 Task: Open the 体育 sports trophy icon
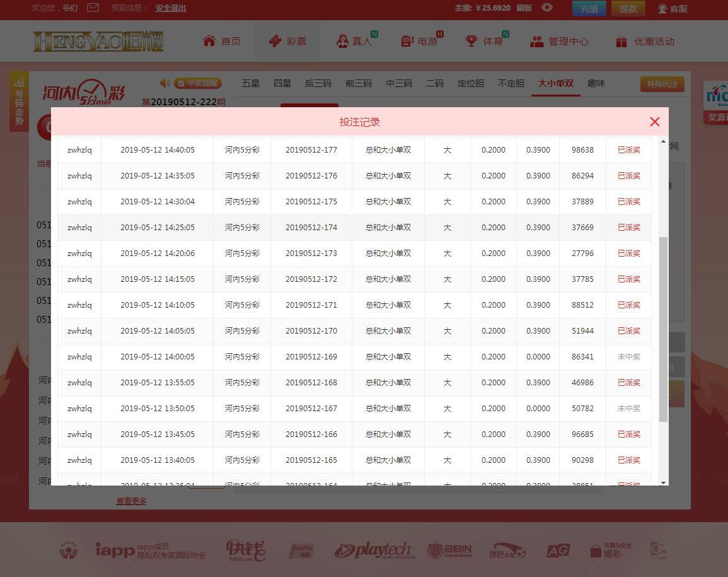tap(471, 41)
